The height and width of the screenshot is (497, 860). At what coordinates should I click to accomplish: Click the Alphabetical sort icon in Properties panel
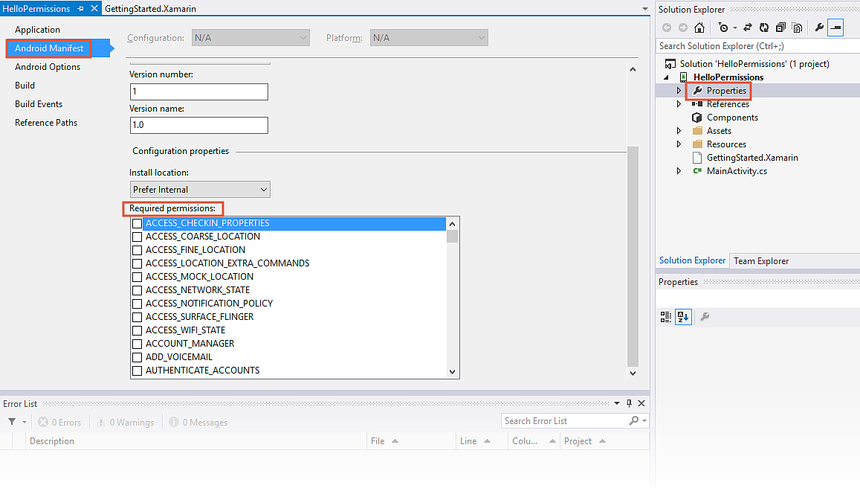[x=683, y=317]
